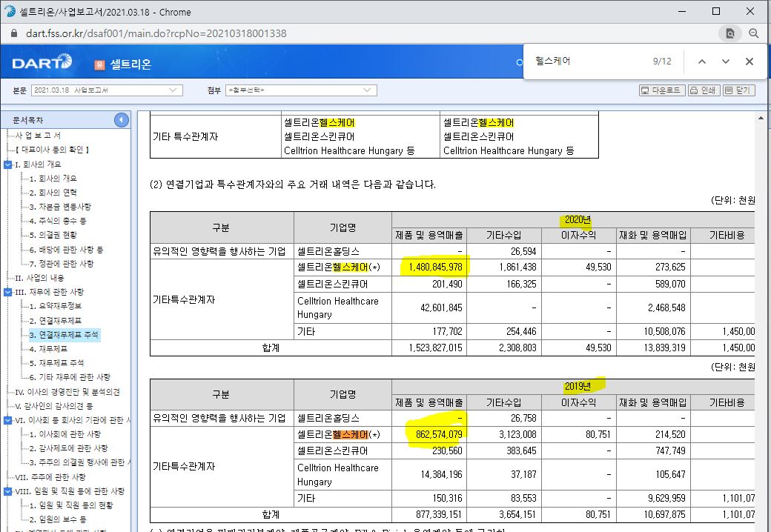Click the 셀트리온 company title in header
Viewport: 771px width, 532px height.
tap(130, 64)
